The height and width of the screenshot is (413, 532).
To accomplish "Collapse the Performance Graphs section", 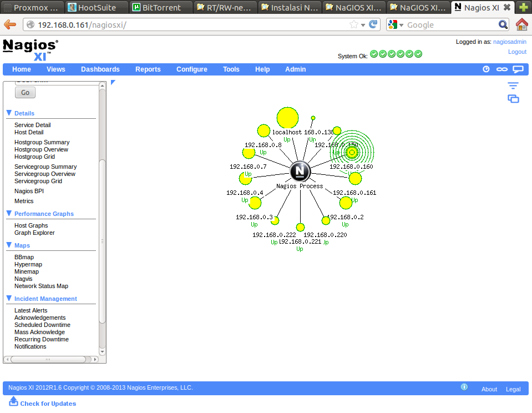I will [9, 213].
